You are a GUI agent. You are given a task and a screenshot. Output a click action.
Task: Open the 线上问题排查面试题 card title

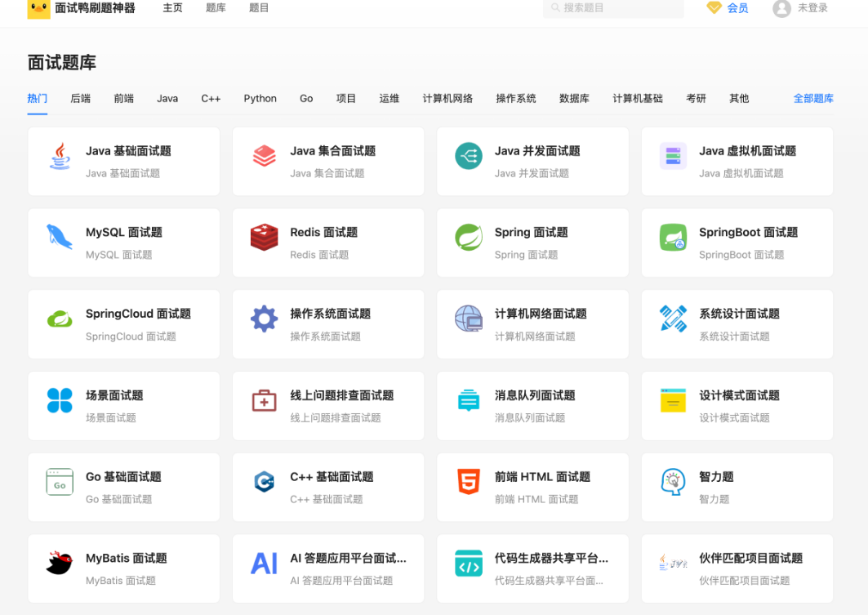[x=342, y=395]
